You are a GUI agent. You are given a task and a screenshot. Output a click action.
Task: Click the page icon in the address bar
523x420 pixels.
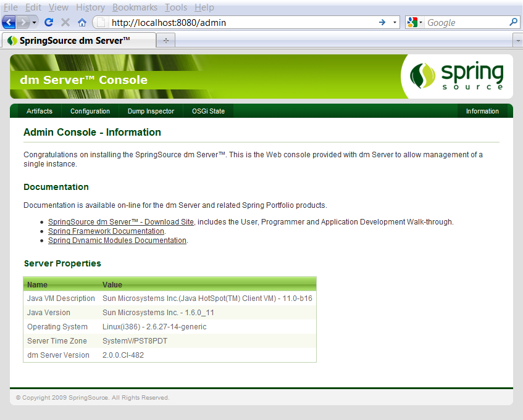click(x=101, y=23)
